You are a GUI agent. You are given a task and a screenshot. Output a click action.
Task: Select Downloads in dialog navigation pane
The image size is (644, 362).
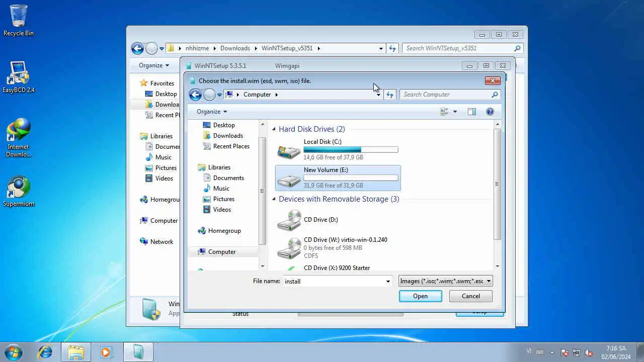pos(228,136)
